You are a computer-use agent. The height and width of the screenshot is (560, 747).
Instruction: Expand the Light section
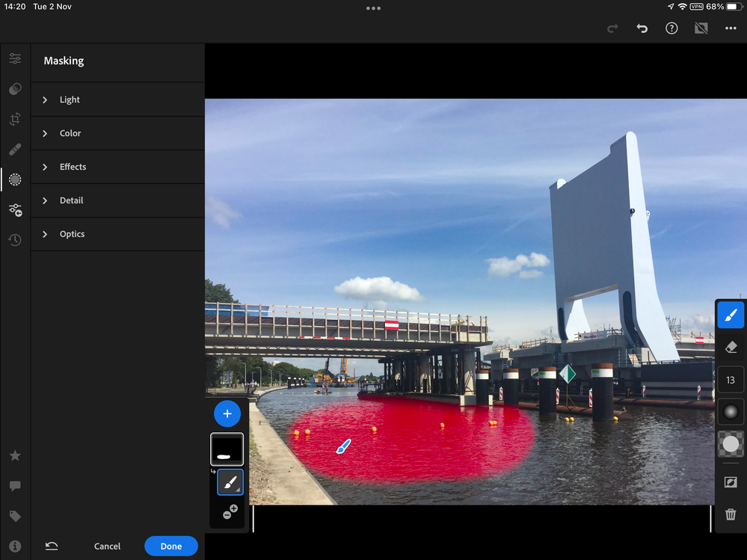(x=117, y=99)
